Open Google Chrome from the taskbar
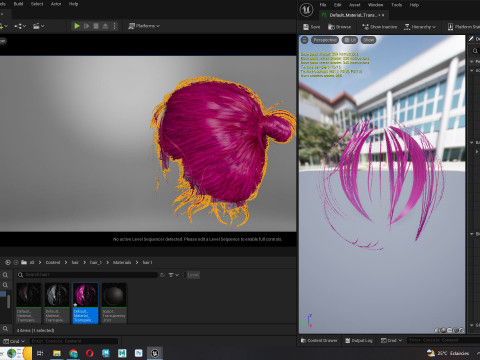480x360 pixels. coord(73,353)
